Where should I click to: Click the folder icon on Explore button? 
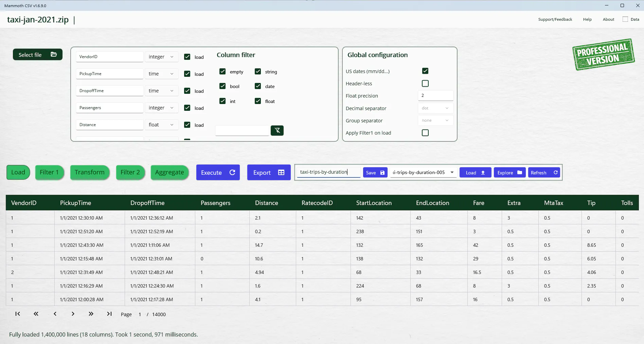point(520,172)
